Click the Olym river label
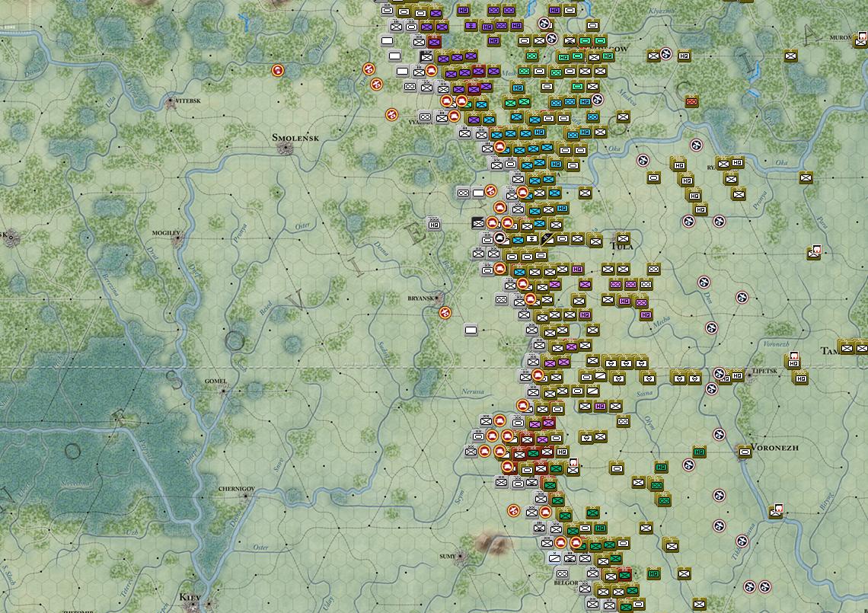 point(649,423)
